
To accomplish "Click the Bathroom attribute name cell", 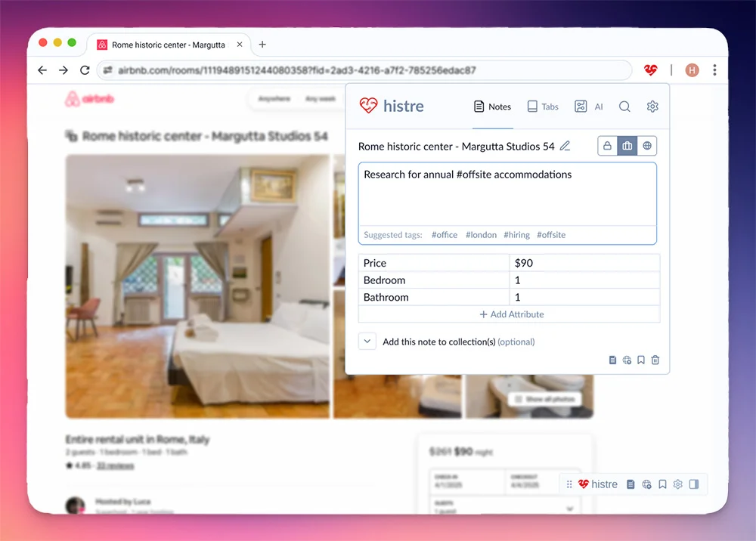I will tap(434, 297).
